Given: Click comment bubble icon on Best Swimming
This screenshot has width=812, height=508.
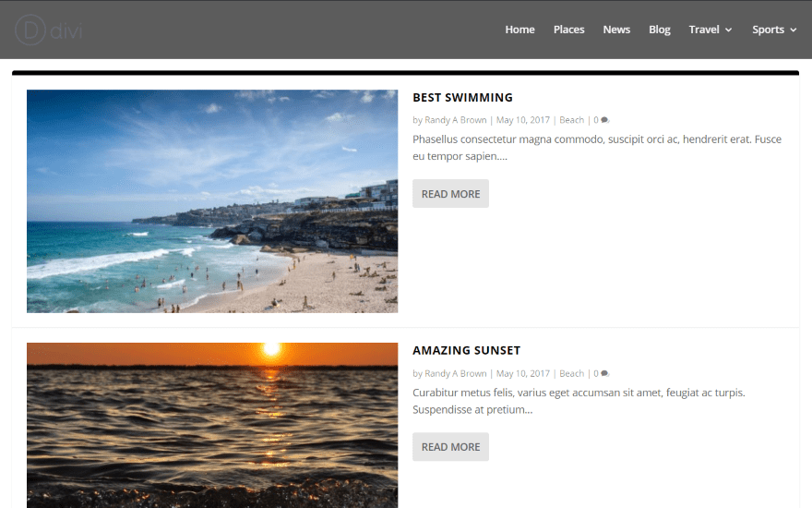Looking at the screenshot, I should click(x=604, y=120).
